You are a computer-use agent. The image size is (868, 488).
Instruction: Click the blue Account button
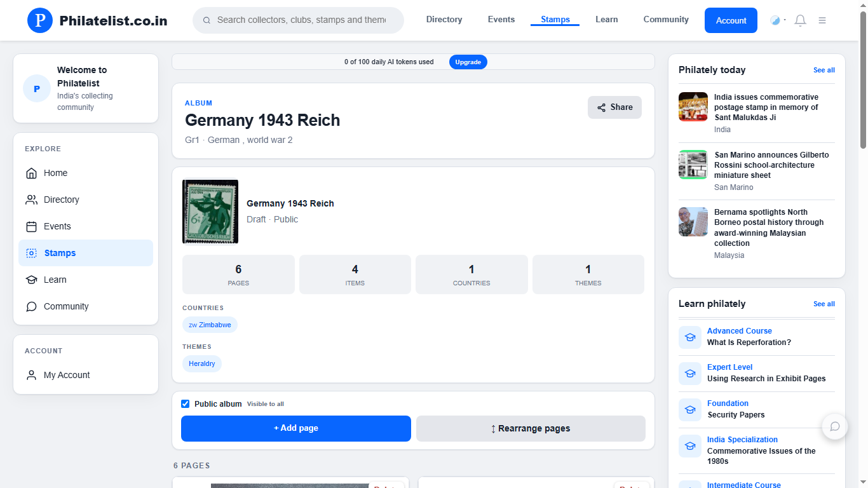[x=731, y=20]
